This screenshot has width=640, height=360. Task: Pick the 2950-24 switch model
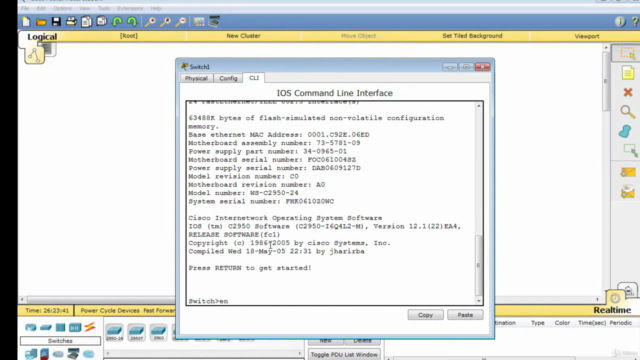[114, 332]
